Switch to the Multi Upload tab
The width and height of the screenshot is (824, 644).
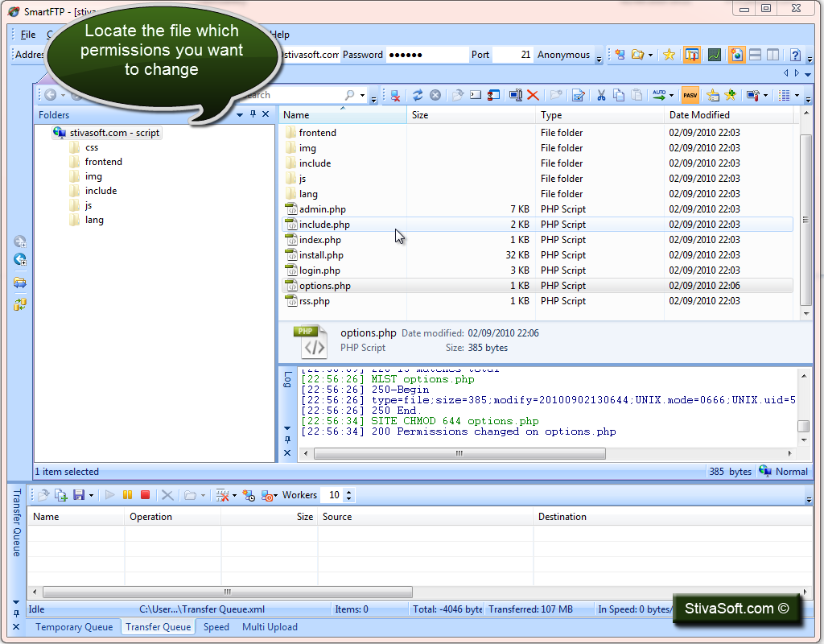point(270,626)
